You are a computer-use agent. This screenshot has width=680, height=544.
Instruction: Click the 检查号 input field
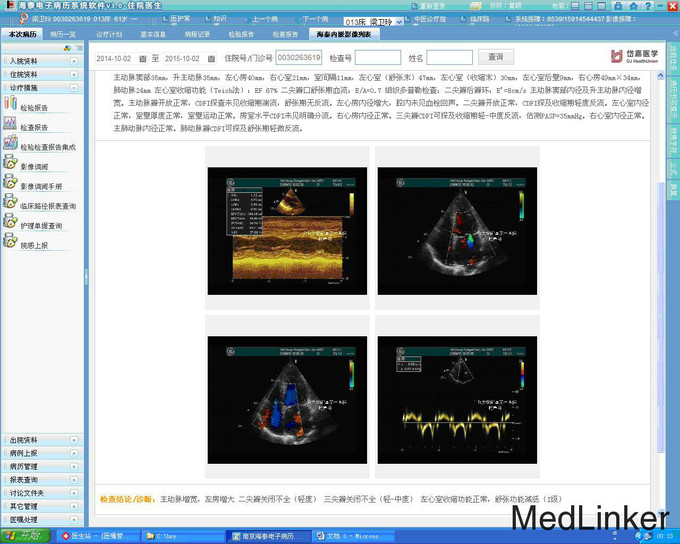pyautogui.click(x=378, y=57)
